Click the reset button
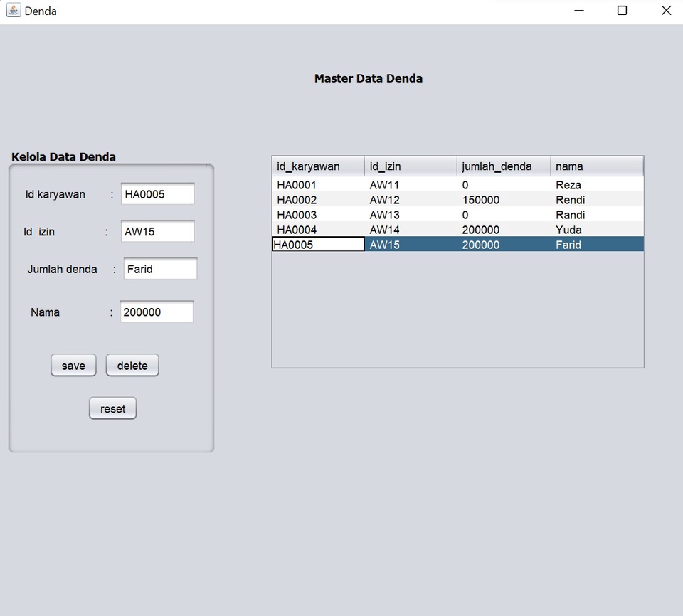 click(x=113, y=408)
